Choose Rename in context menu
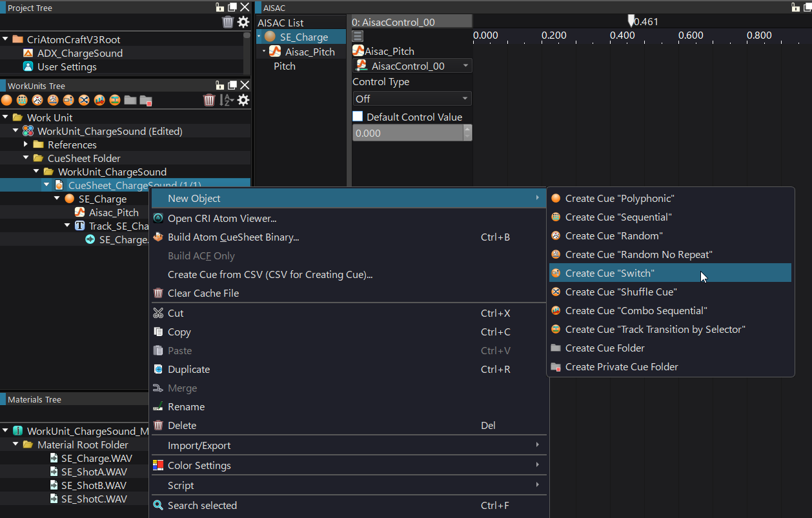 pyautogui.click(x=349, y=407)
